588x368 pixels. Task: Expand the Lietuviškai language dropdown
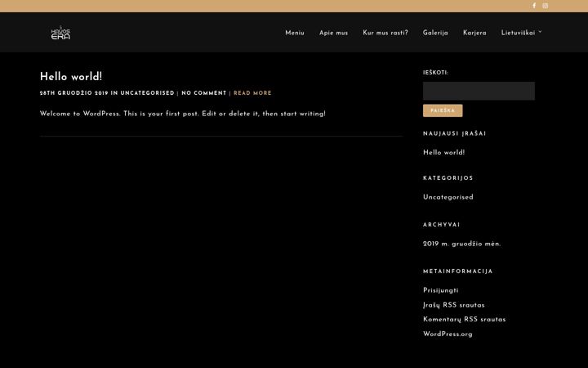(x=521, y=33)
